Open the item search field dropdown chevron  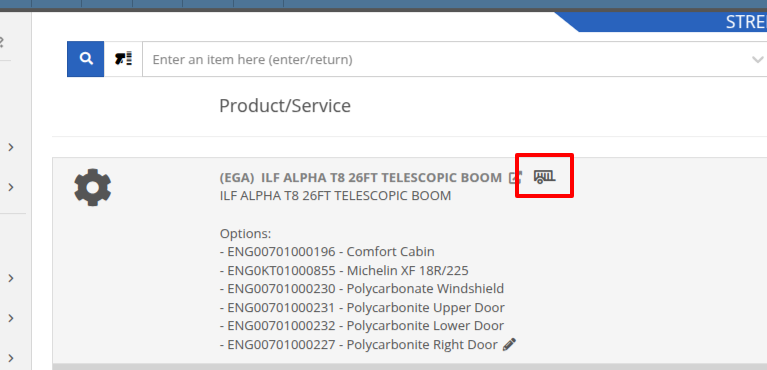coord(757,60)
